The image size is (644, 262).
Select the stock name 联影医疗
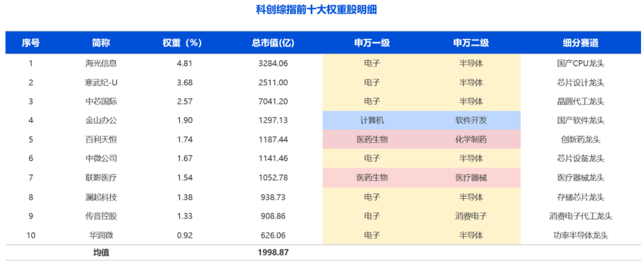coord(101,178)
